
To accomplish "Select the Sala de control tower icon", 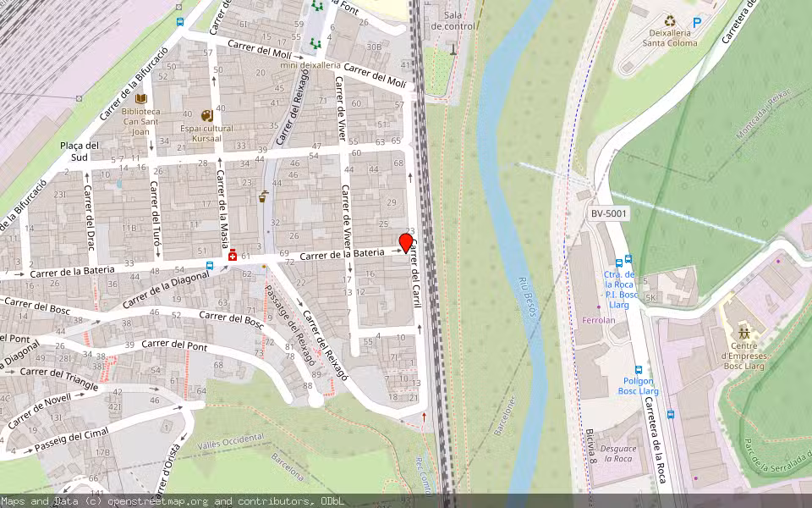I will coord(453,47).
